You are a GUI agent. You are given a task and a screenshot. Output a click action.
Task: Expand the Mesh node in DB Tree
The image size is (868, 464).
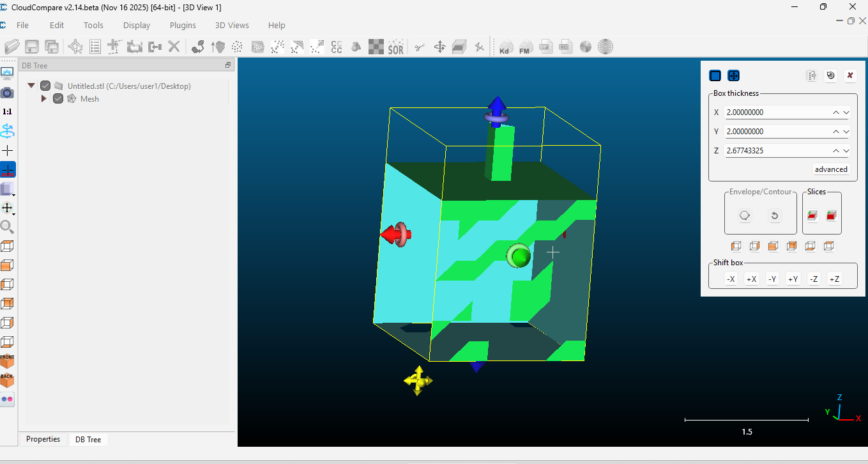[43, 98]
